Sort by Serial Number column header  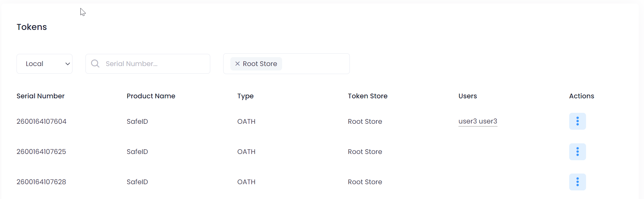click(41, 96)
